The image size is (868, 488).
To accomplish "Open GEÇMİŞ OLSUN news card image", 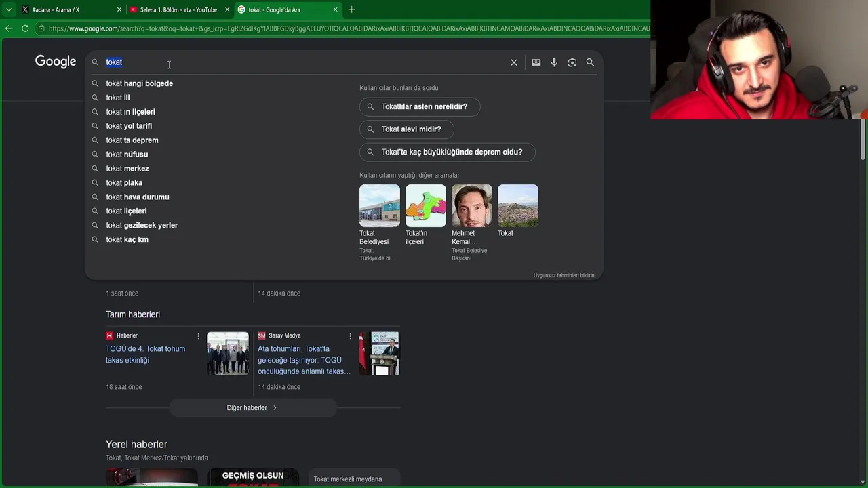I will click(253, 477).
